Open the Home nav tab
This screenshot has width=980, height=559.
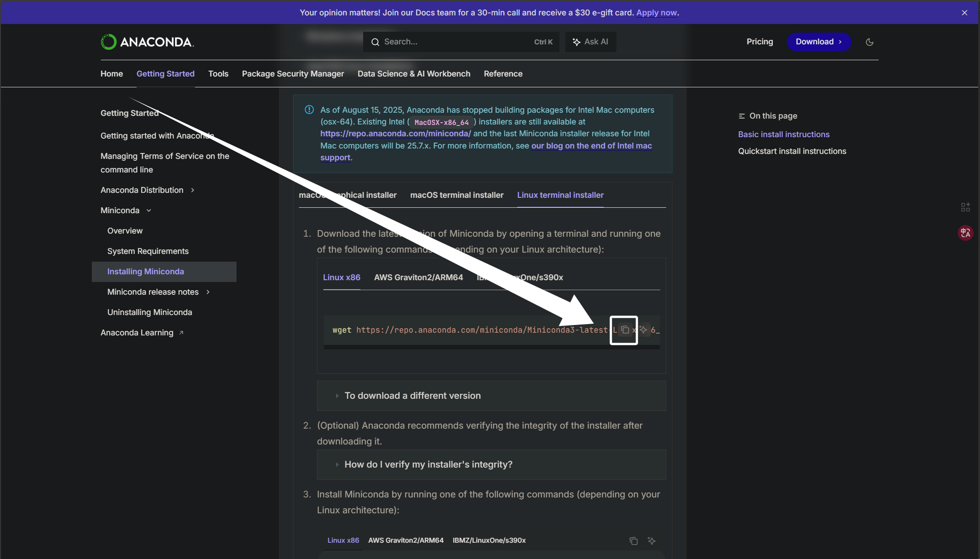(x=112, y=74)
